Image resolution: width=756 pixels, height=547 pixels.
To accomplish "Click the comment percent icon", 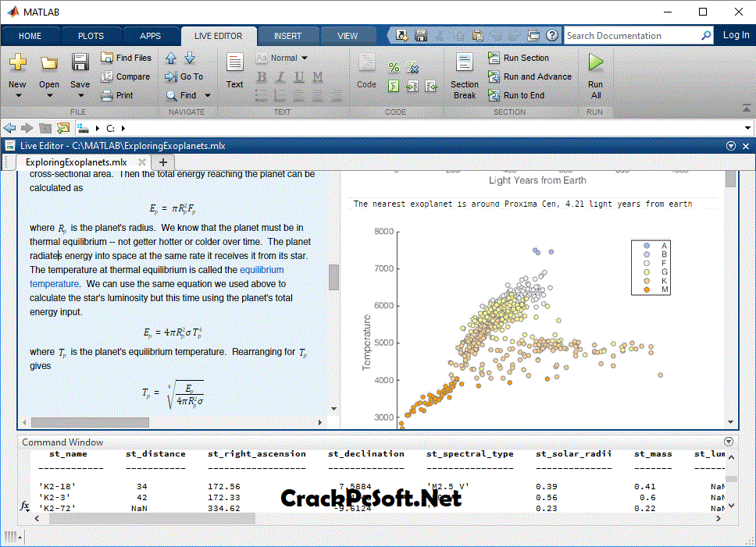I will coord(394,67).
